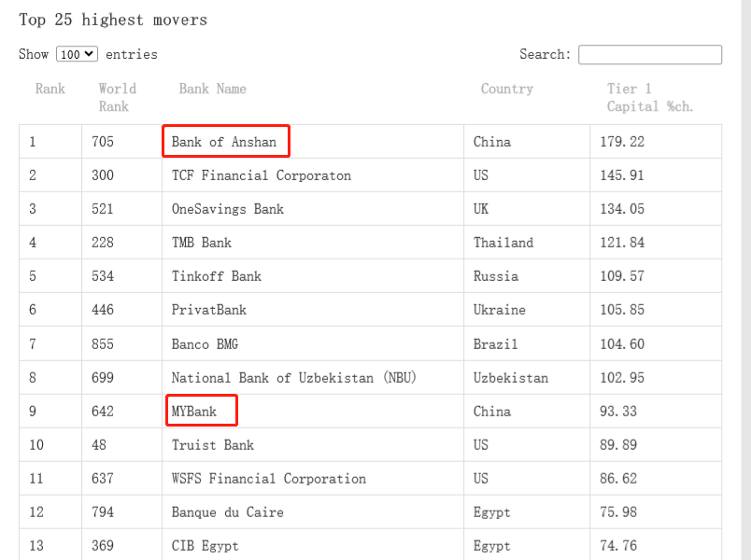Select TCF Financial Corporaton row
The width and height of the screenshot is (751, 560).
click(262, 175)
